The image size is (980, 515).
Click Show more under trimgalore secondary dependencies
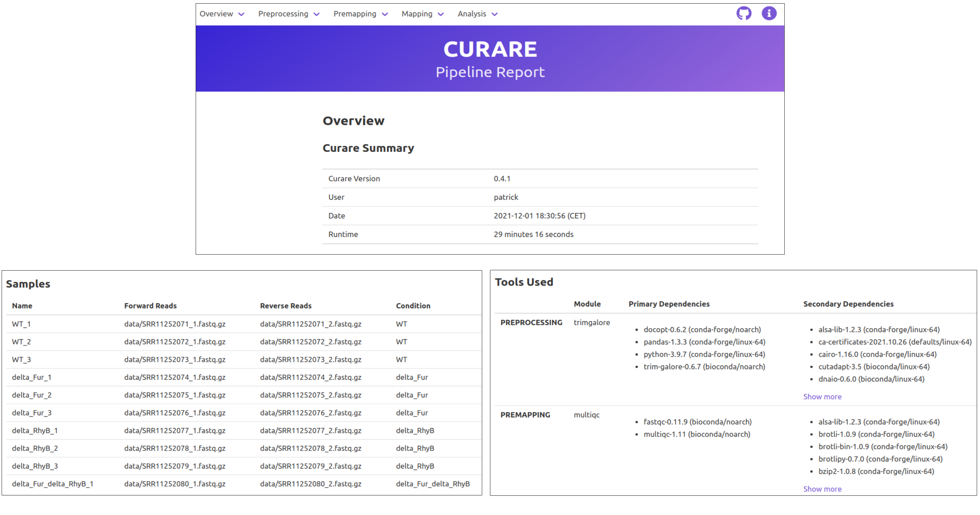click(822, 396)
